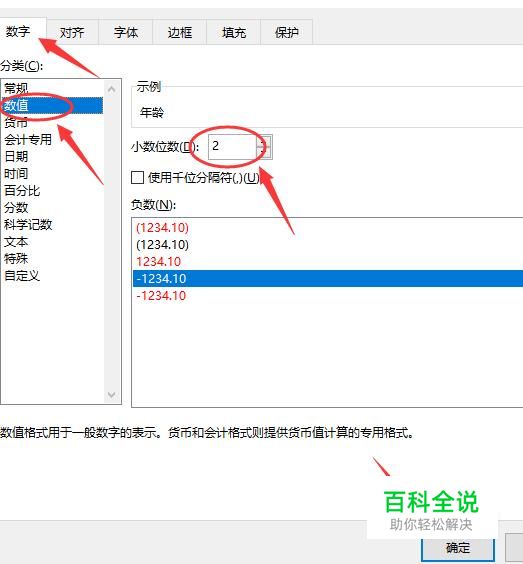This screenshot has height=564, width=523.
Task: Select the 科学记数 category
Action: [x=53, y=225]
